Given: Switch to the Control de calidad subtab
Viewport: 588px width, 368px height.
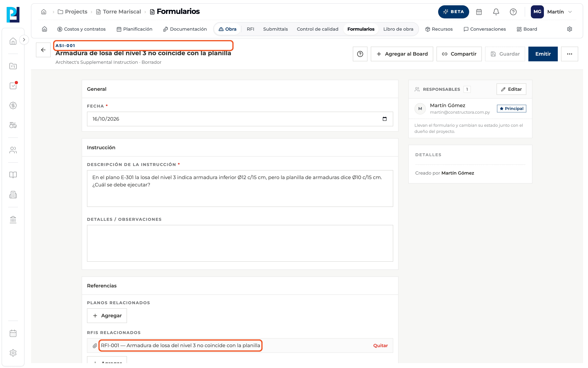Looking at the screenshot, I should click(x=317, y=29).
